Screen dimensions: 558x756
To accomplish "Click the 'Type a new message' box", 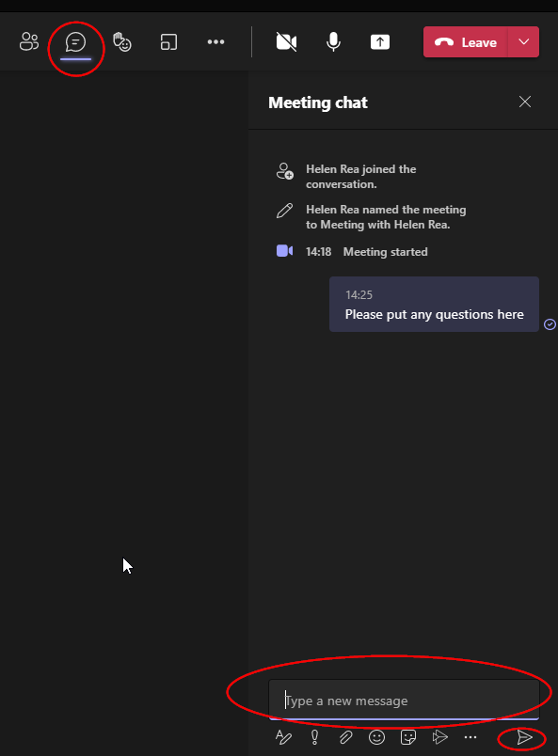I will click(x=404, y=701).
